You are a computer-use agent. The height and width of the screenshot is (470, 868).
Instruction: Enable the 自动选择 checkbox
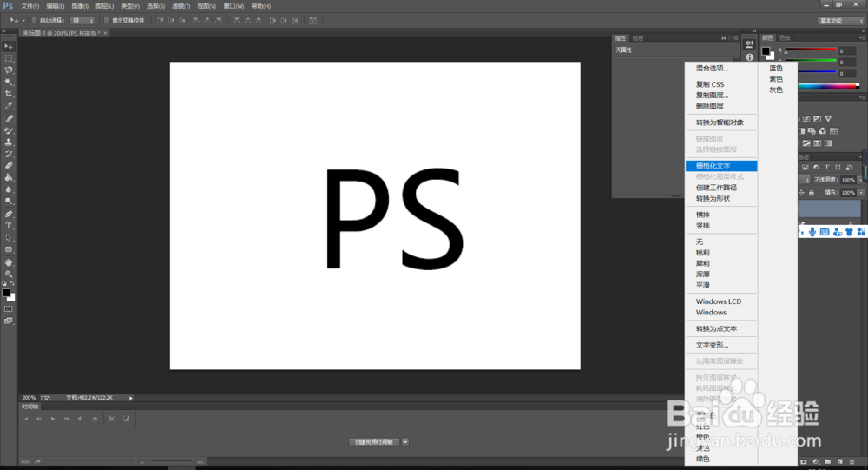pos(34,21)
